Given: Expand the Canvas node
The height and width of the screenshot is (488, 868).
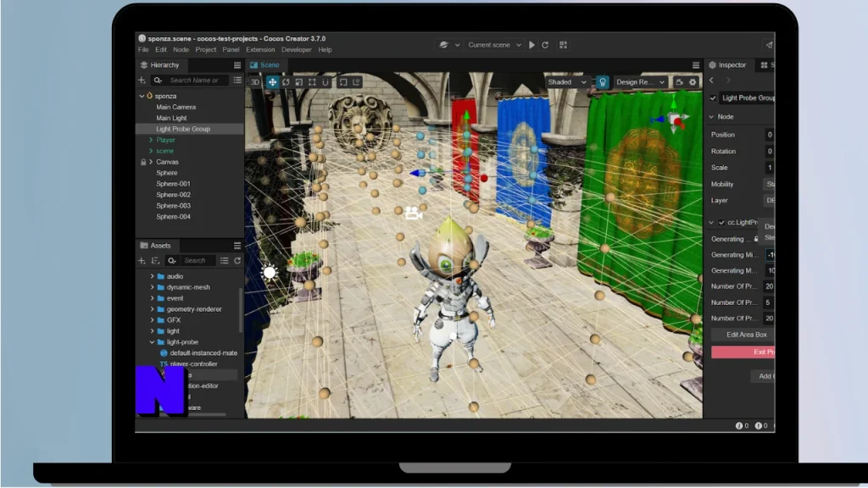Looking at the screenshot, I should point(151,162).
